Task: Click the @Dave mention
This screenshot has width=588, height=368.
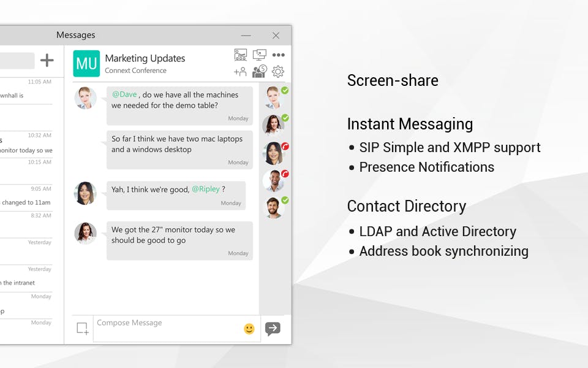Action: click(124, 94)
